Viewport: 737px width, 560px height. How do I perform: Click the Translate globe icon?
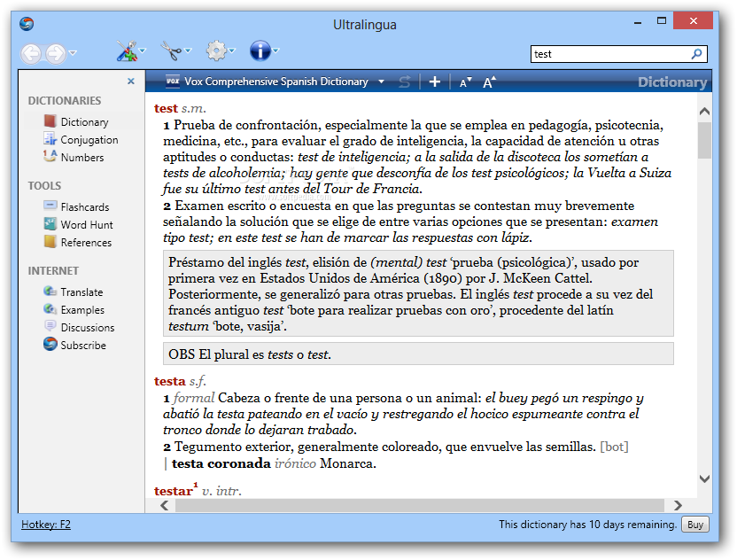(50, 291)
